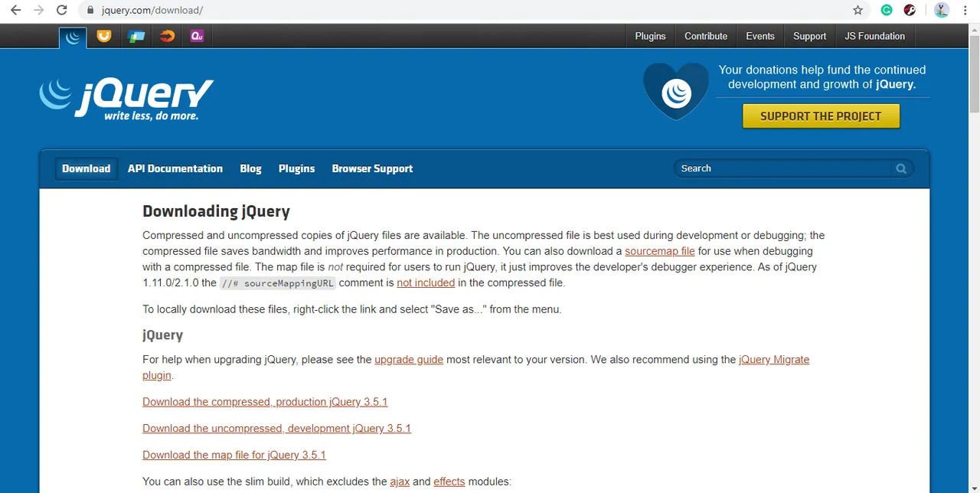Follow the 'not included' link
980x493 pixels.
pyautogui.click(x=426, y=282)
